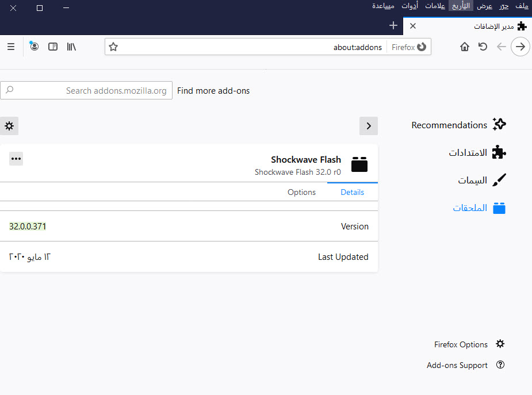Open the Firefox account icon
Viewport: 532px width, 395px height.
click(x=34, y=46)
